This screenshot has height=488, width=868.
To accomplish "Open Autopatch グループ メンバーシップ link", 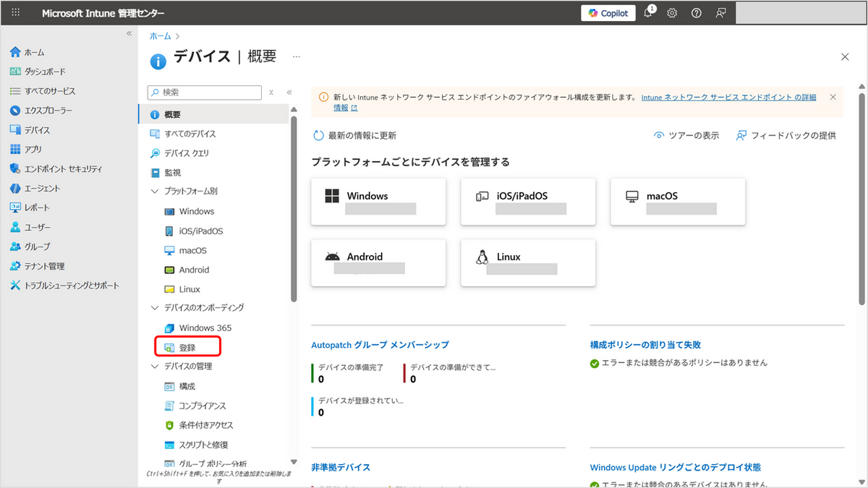I will click(380, 345).
